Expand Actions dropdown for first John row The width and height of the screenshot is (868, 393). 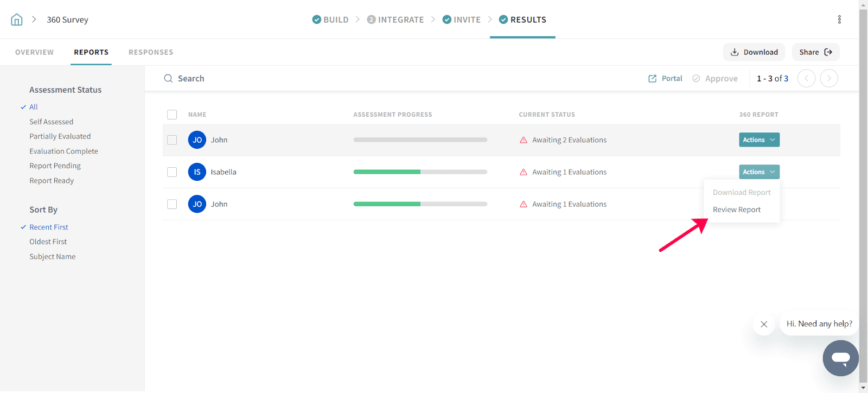click(759, 140)
